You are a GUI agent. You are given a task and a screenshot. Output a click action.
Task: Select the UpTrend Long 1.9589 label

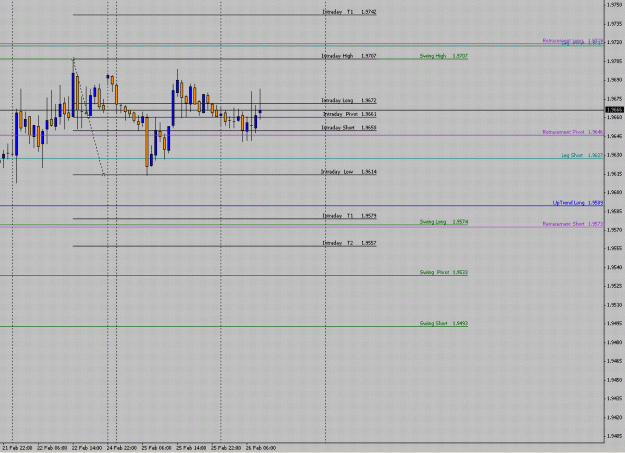pyautogui.click(x=578, y=203)
